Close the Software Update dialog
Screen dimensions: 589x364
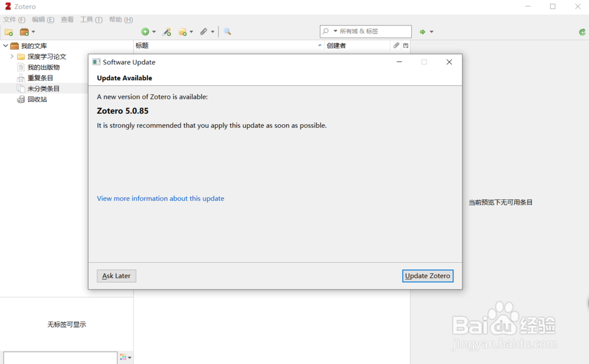(449, 62)
